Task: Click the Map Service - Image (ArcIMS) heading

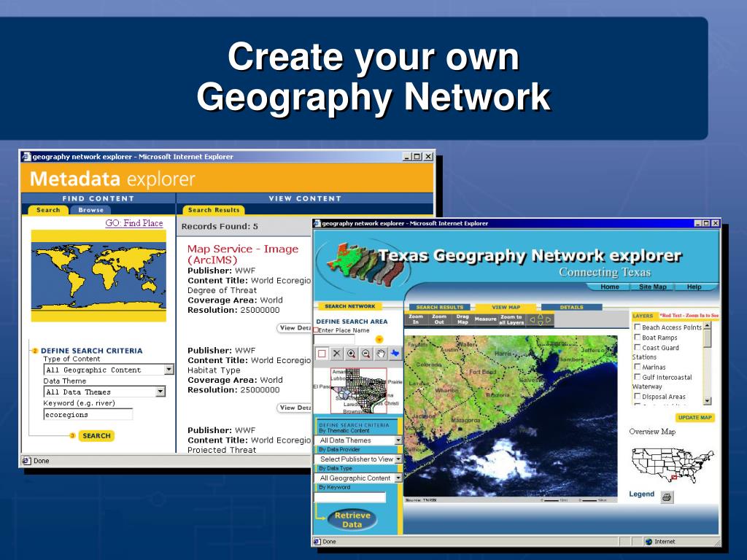Action: click(x=243, y=254)
